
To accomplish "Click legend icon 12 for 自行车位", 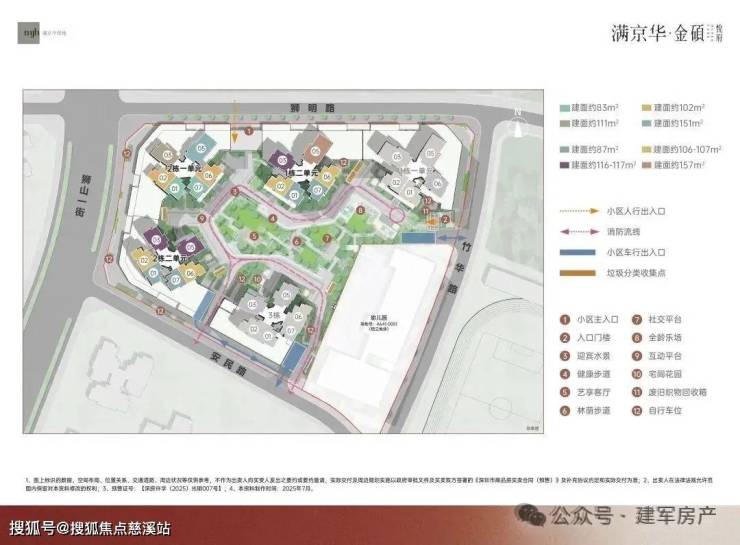I will (x=637, y=411).
